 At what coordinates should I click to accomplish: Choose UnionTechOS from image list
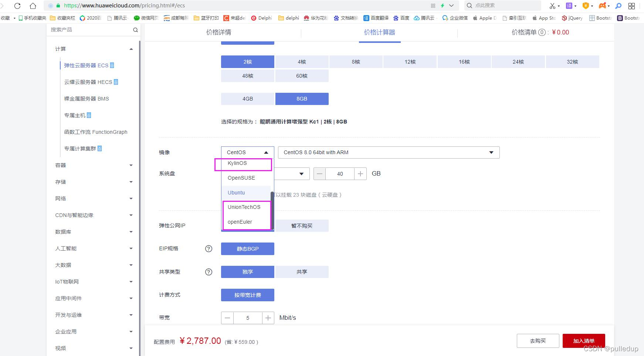click(244, 207)
